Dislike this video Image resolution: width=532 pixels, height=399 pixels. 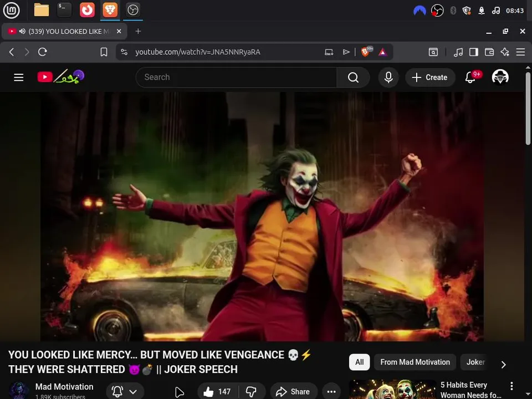coord(252,392)
